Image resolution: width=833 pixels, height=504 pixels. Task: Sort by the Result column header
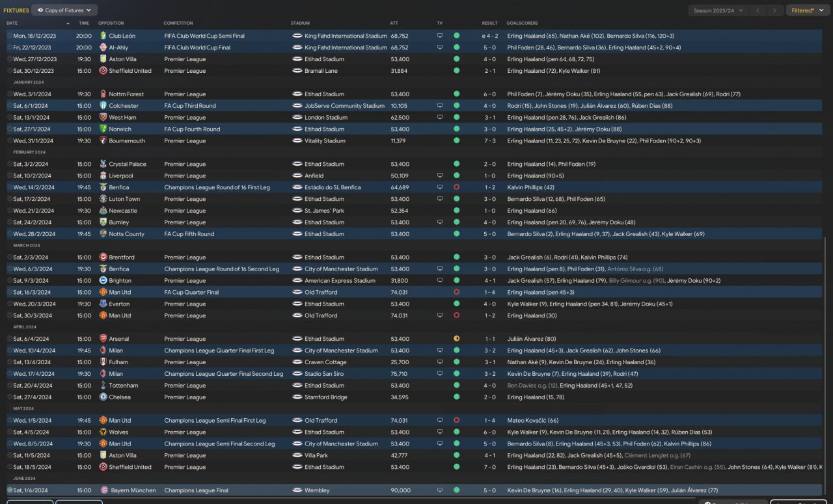tap(489, 23)
